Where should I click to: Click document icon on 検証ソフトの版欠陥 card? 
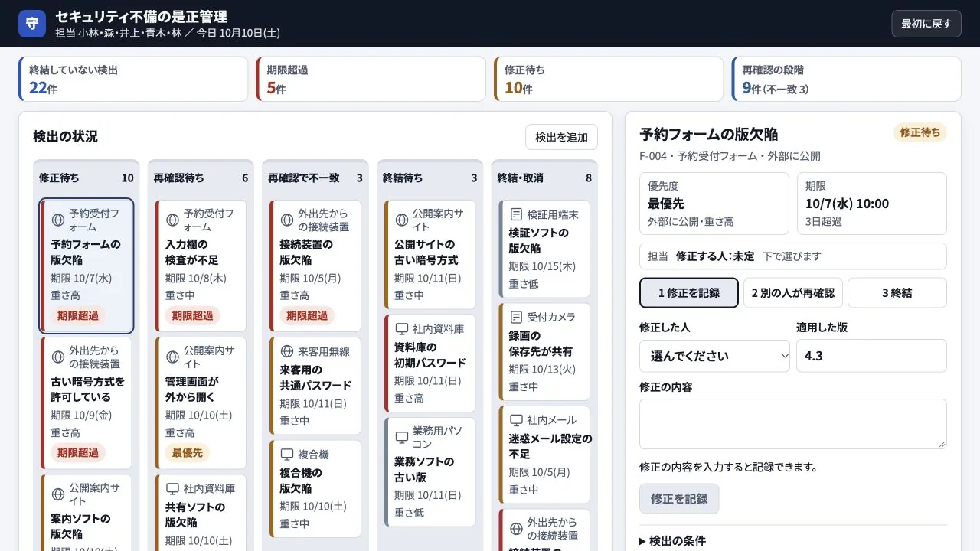pyautogui.click(x=516, y=214)
